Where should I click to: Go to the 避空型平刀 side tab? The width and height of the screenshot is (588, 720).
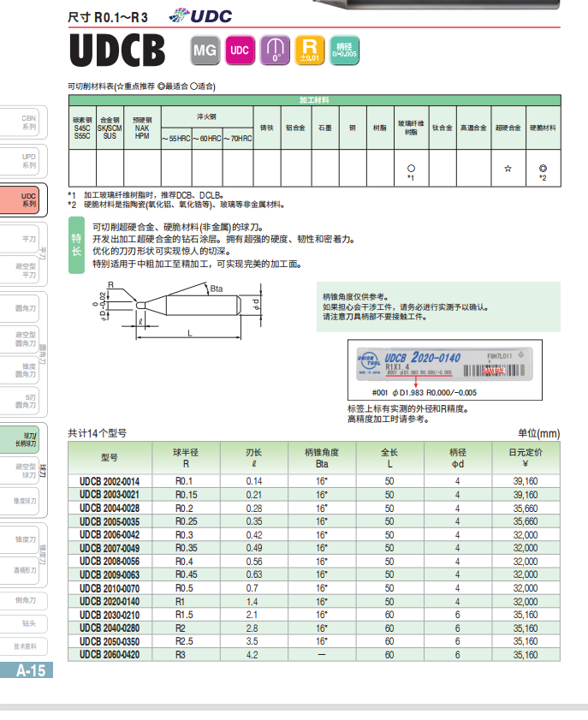coord(20,271)
